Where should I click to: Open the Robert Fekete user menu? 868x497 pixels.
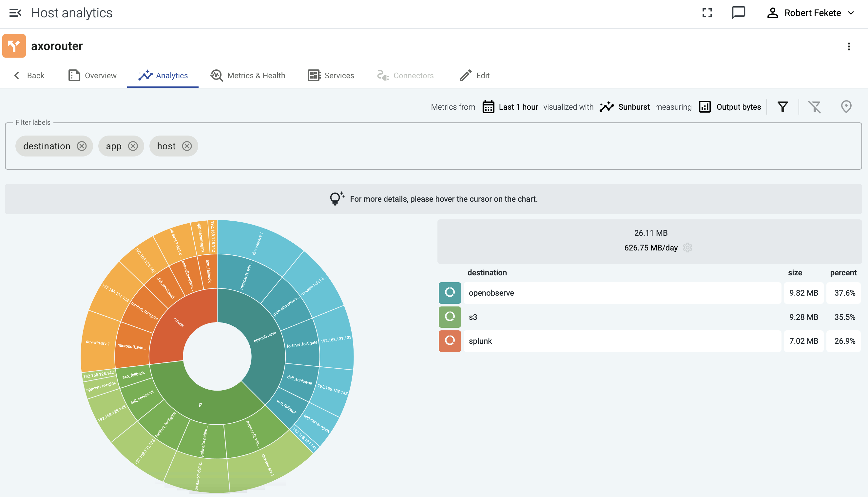[811, 13]
